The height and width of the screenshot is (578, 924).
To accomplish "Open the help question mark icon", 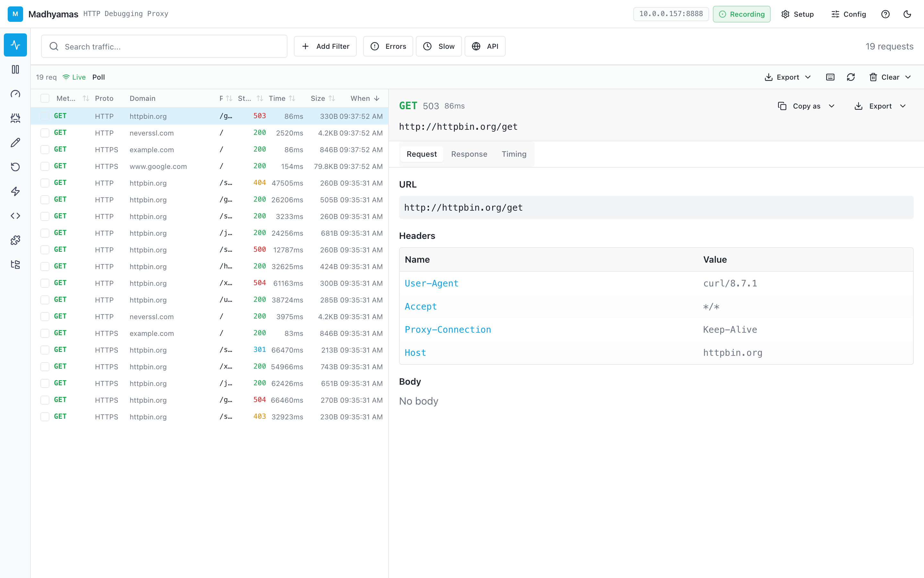I will coord(886,14).
